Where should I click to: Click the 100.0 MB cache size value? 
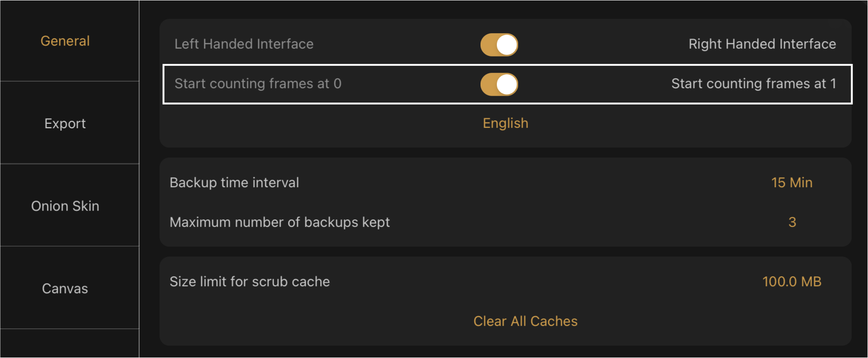coord(792,281)
